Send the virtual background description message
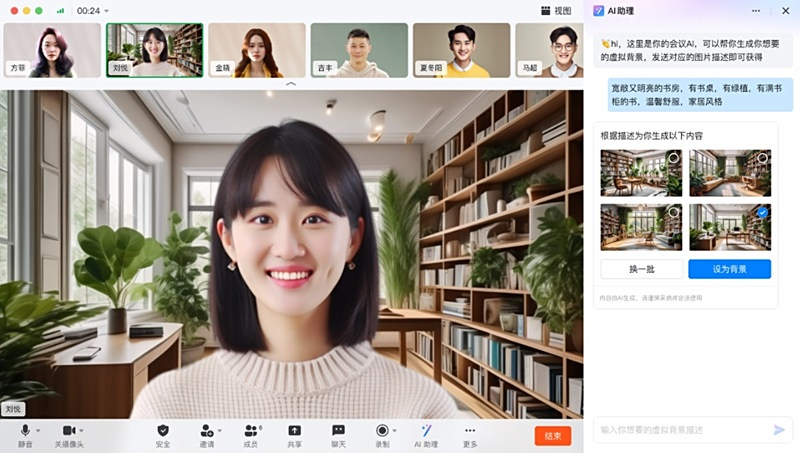800x453 pixels. click(779, 430)
